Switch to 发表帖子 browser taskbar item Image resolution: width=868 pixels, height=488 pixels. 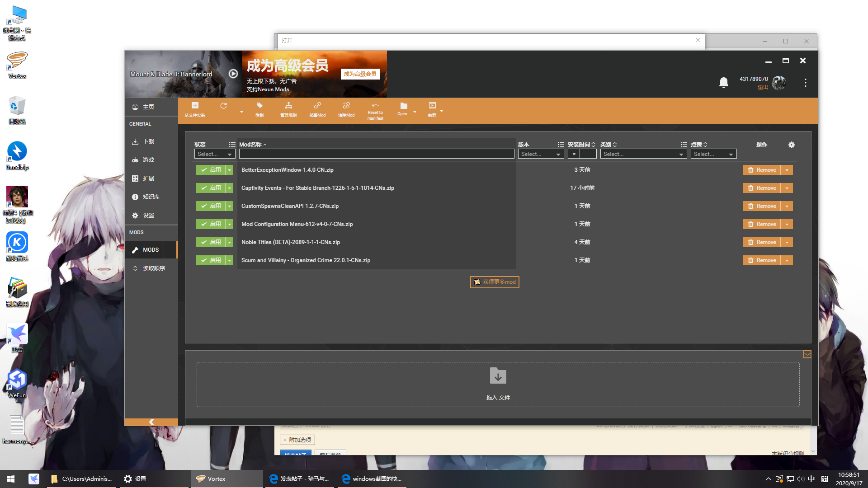click(x=299, y=479)
